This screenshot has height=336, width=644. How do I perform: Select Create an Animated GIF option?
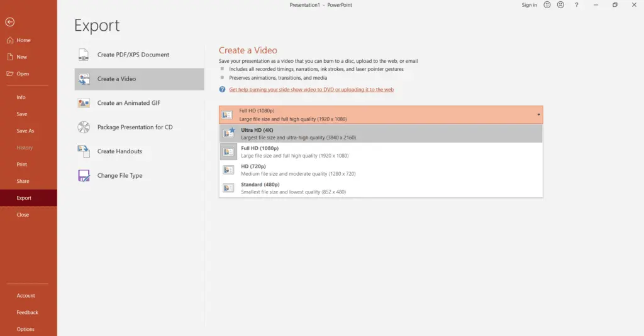tap(139, 103)
